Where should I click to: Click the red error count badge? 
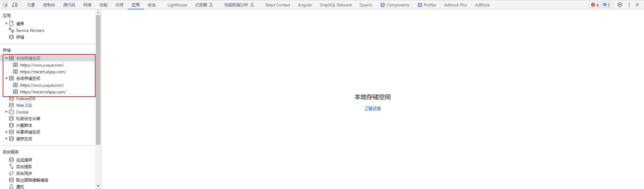coord(595,5)
